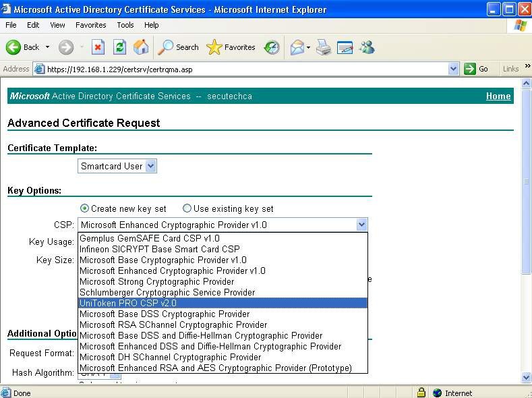Click the Internet zone globe icon
532x398 pixels.
(x=438, y=393)
